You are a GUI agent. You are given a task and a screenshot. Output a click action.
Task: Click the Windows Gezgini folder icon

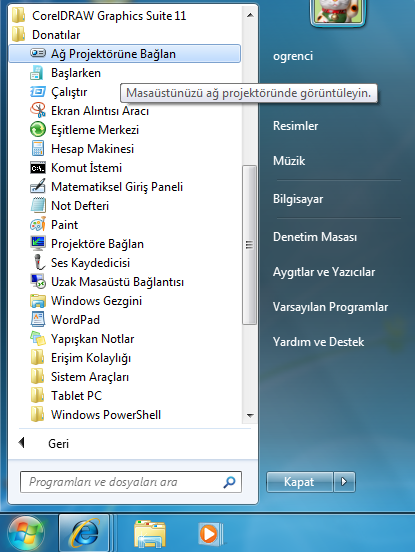click(x=38, y=301)
